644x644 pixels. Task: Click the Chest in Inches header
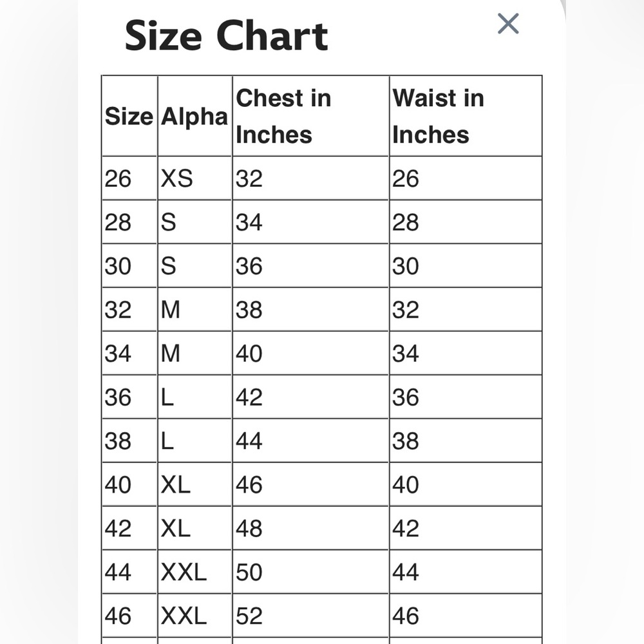point(310,116)
